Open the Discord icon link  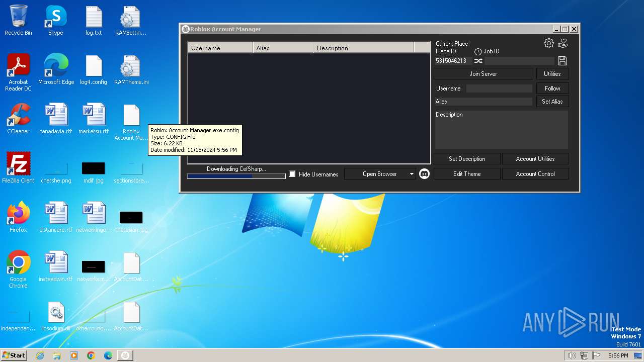(x=424, y=174)
